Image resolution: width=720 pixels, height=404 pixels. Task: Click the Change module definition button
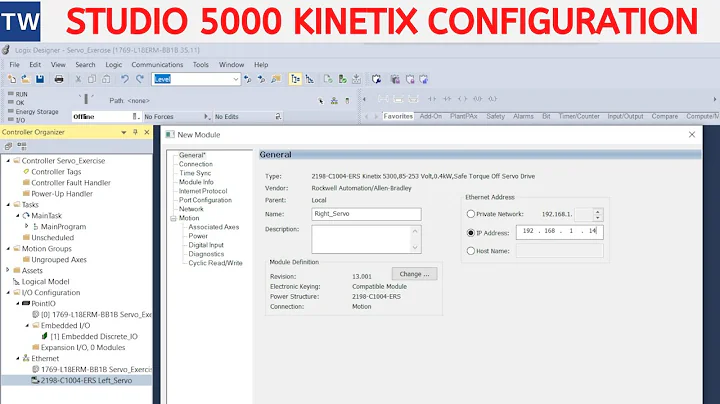(414, 274)
